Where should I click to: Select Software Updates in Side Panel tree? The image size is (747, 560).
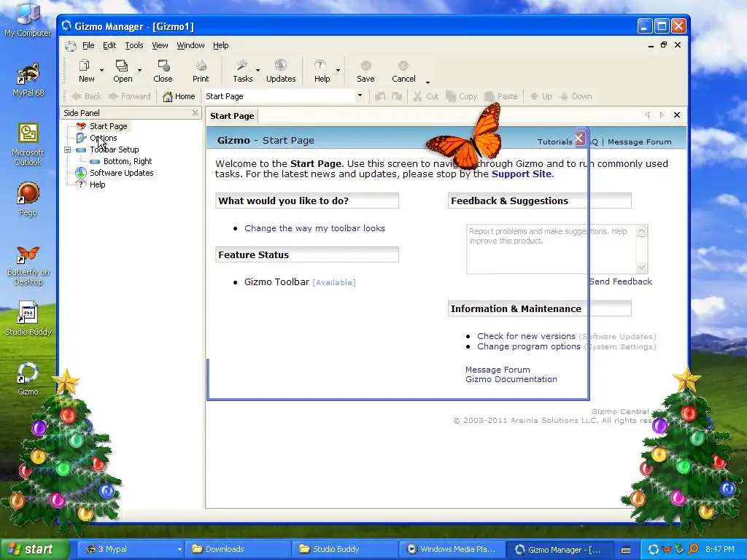click(122, 173)
